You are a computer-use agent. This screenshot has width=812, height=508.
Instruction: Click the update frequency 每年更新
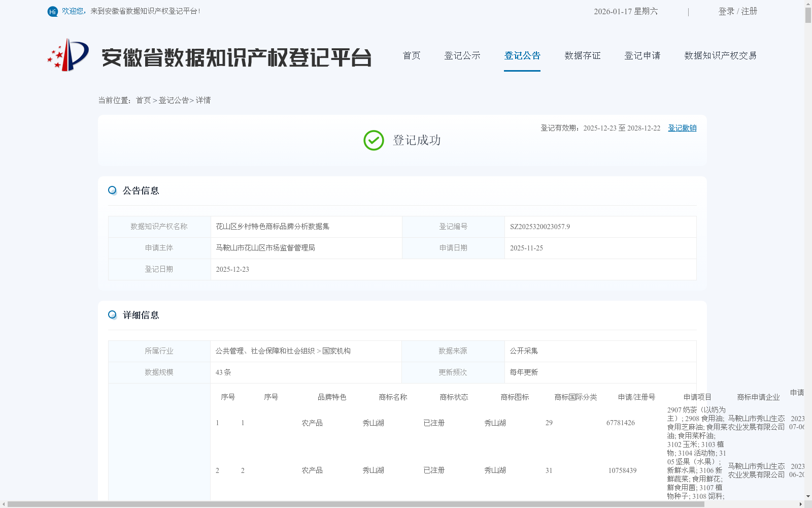click(524, 372)
